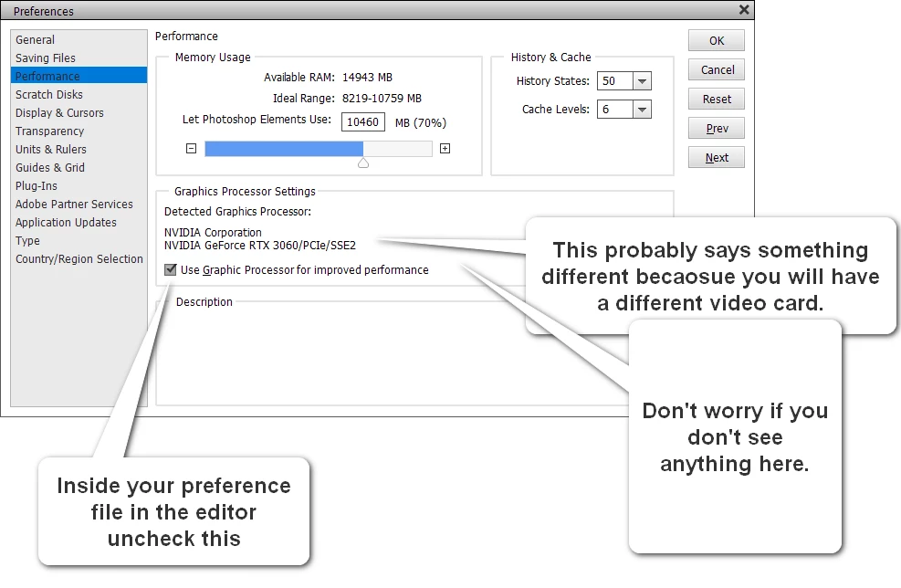Image resolution: width=901 pixels, height=588 pixels.
Task: Click the Reset button
Action: click(716, 99)
